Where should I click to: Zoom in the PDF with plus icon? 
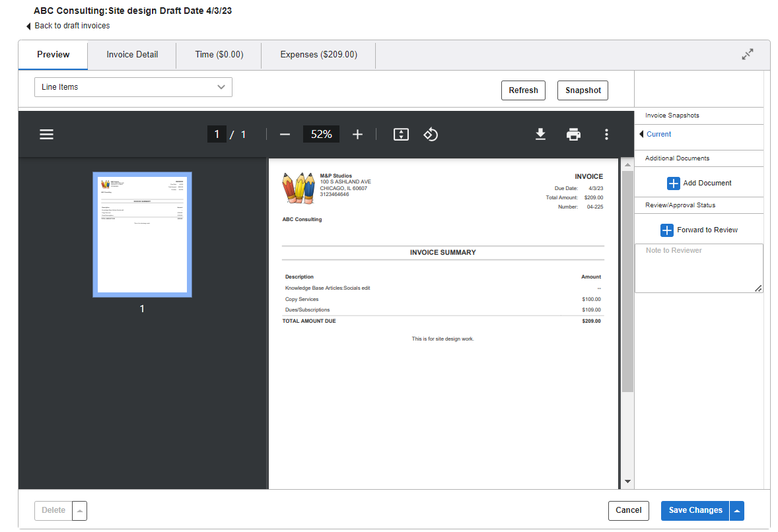tap(357, 135)
